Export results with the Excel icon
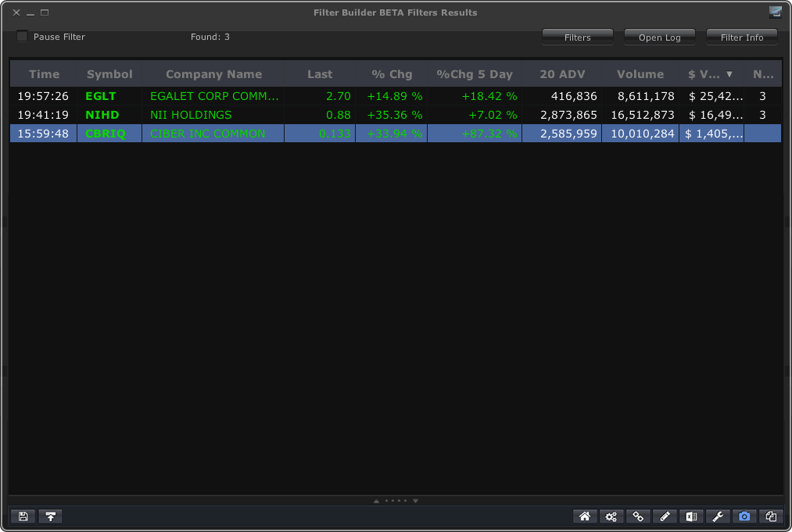 [x=691, y=516]
